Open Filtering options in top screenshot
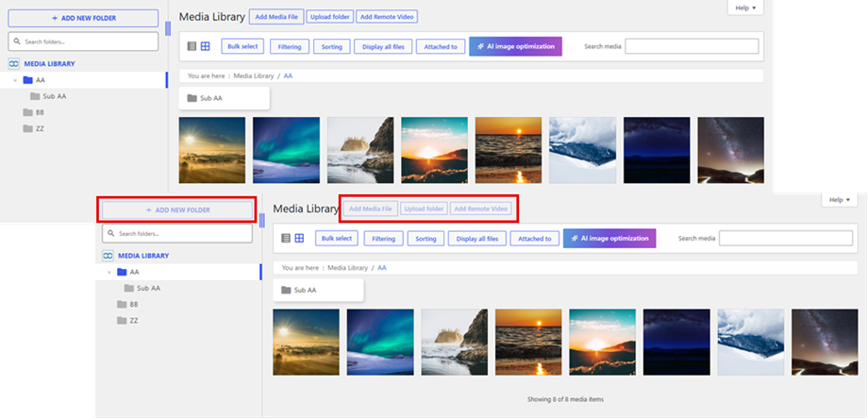This screenshot has width=868, height=419. pos(290,46)
